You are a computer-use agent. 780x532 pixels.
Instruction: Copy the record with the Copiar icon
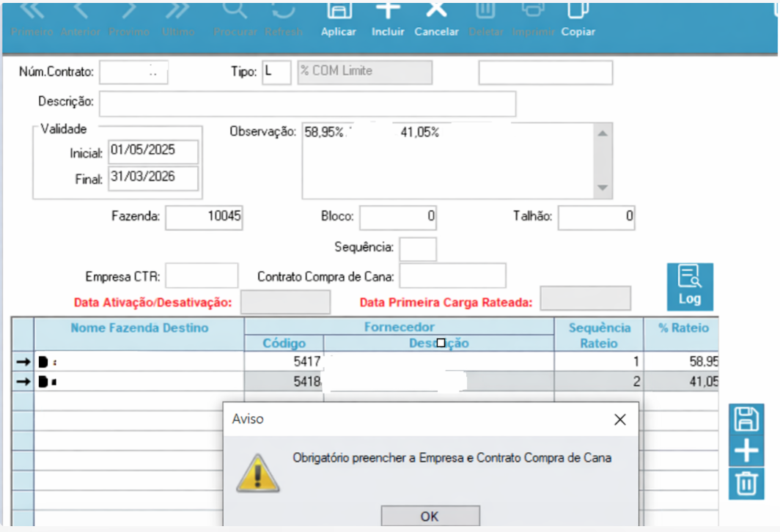click(x=578, y=19)
